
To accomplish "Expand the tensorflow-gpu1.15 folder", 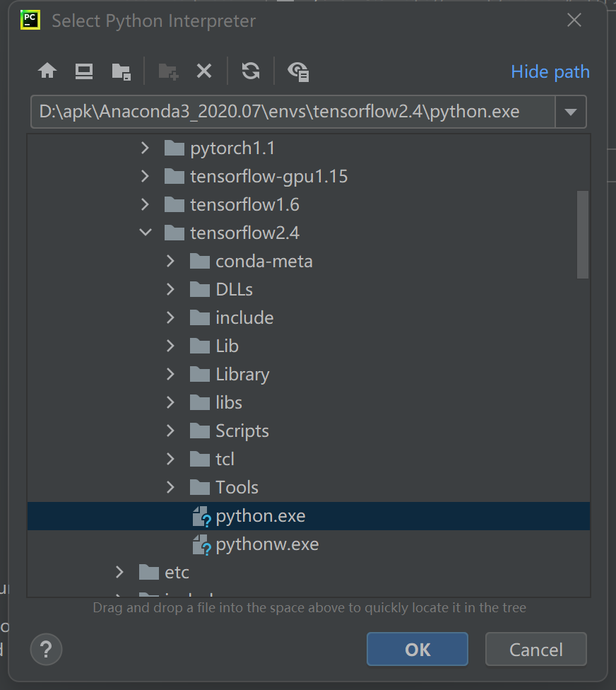I will [x=145, y=177].
